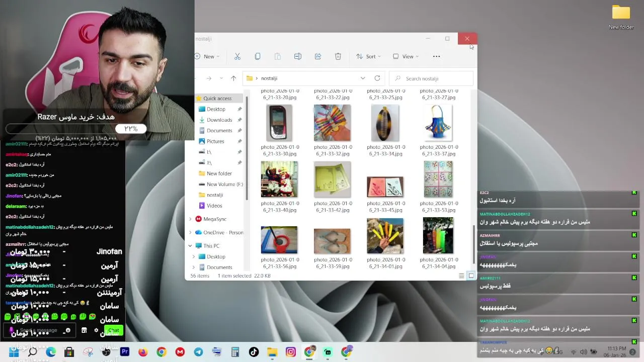The width and height of the screenshot is (644, 362).
Task: Open Calculator from the taskbar
Action: [235, 352]
